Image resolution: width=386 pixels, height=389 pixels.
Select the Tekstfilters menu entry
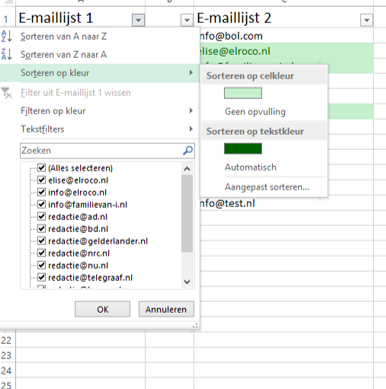(x=99, y=129)
